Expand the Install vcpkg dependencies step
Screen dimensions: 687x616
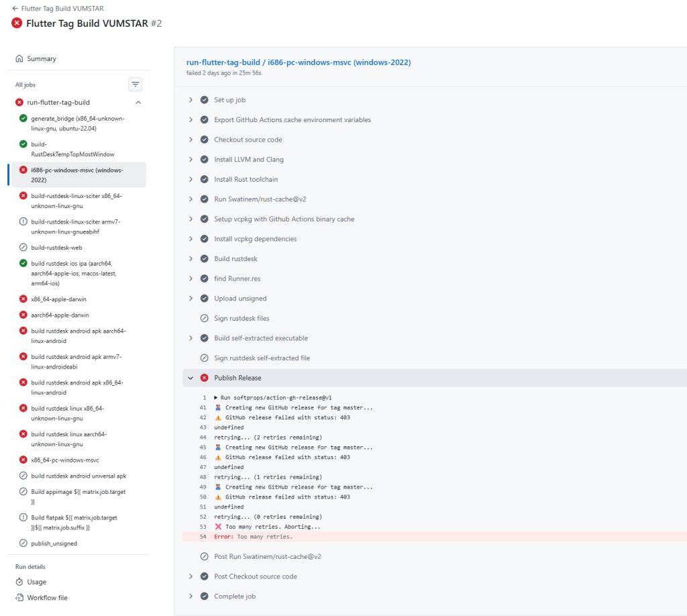[191, 239]
